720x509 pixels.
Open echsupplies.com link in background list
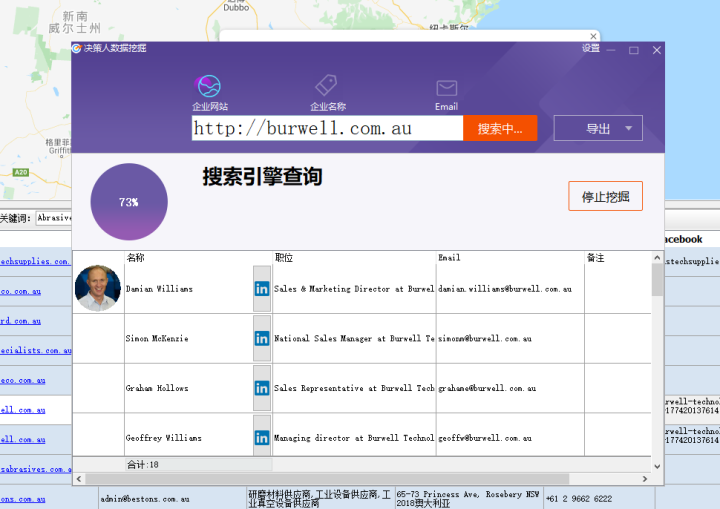(x=35, y=261)
